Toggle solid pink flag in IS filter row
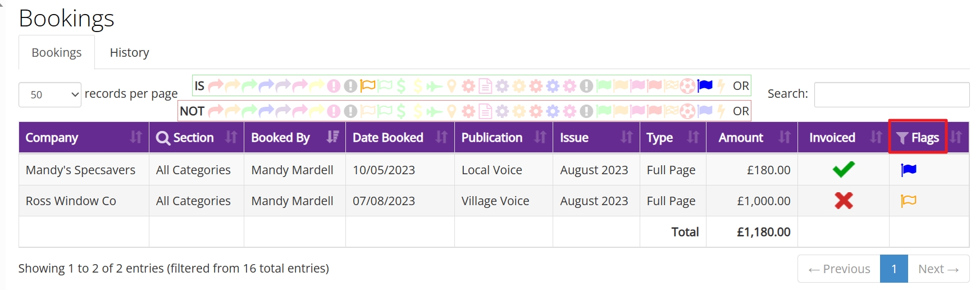980x290 pixels. click(x=637, y=86)
